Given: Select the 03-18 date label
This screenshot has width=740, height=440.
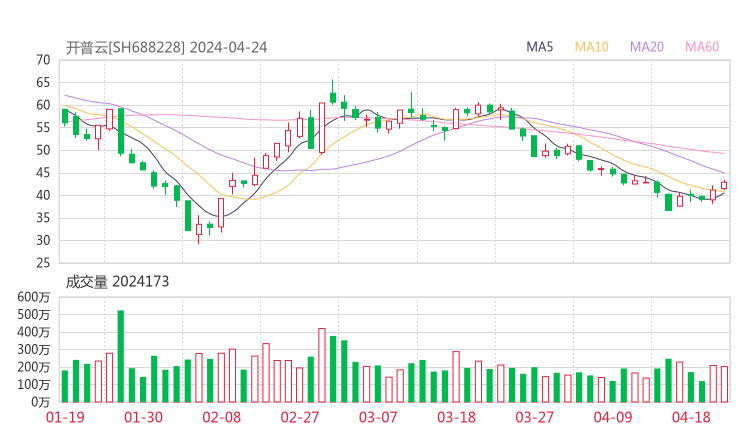Looking at the screenshot, I should tap(456, 417).
